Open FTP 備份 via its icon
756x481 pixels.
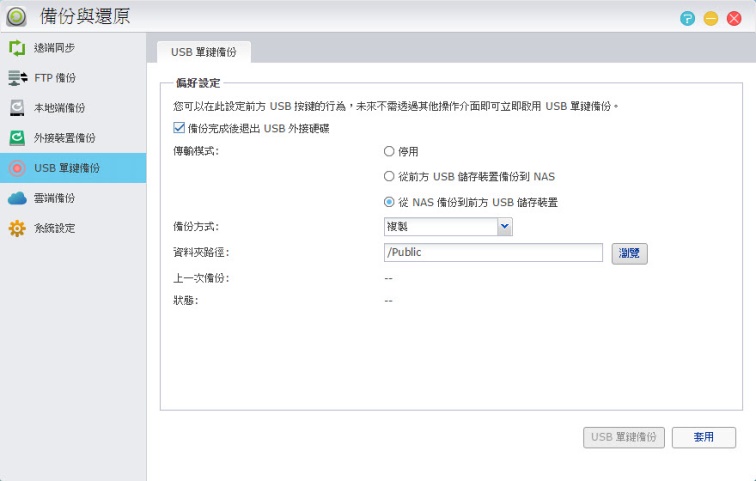point(16,77)
